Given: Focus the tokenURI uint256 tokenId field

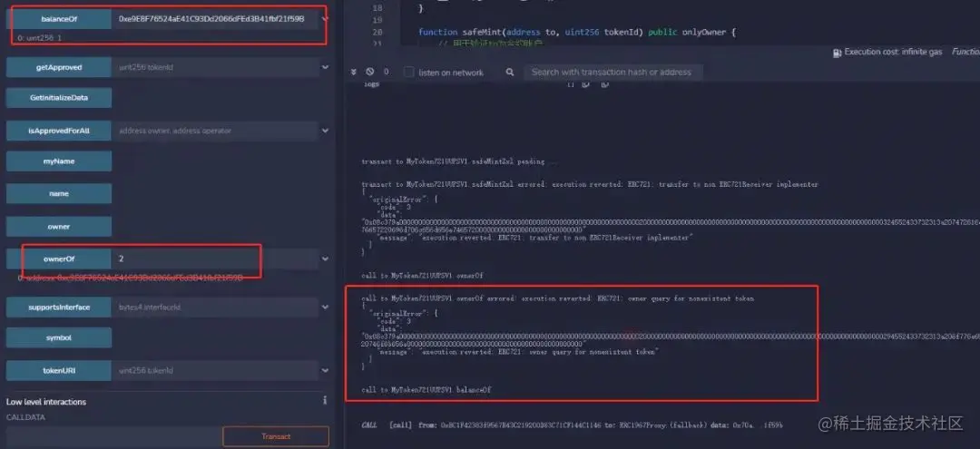Looking at the screenshot, I should pyautogui.click(x=215, y=370).
